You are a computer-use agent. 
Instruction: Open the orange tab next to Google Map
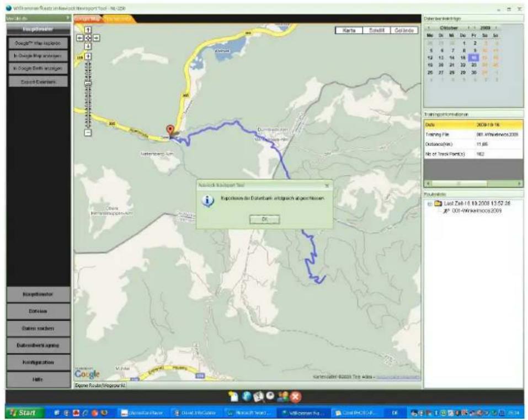pyautogui.click(x=118, y=19)
